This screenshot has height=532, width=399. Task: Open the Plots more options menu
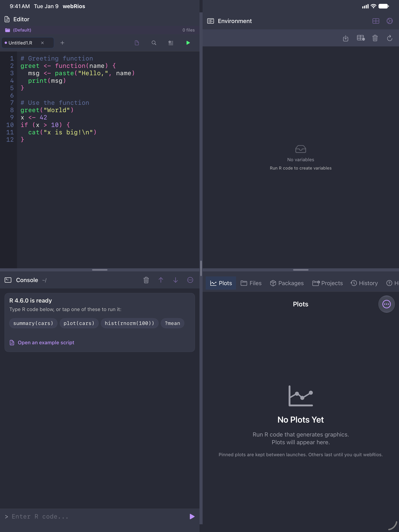click(x=386, y=304)
